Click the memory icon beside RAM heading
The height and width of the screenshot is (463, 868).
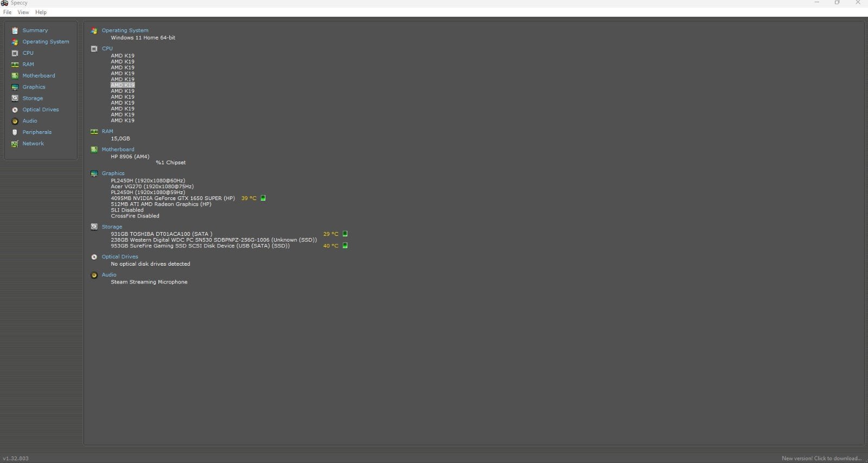[x=94, y=132]
